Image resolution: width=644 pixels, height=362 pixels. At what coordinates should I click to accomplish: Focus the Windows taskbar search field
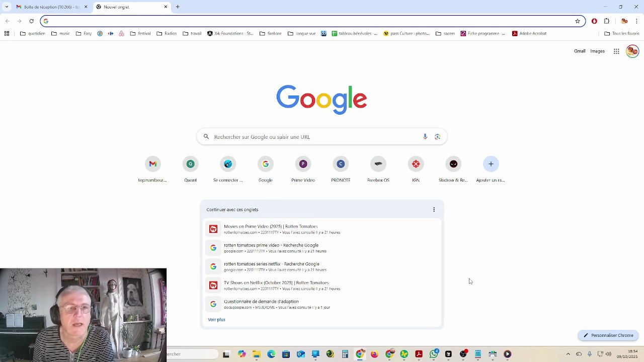point(192,354)
